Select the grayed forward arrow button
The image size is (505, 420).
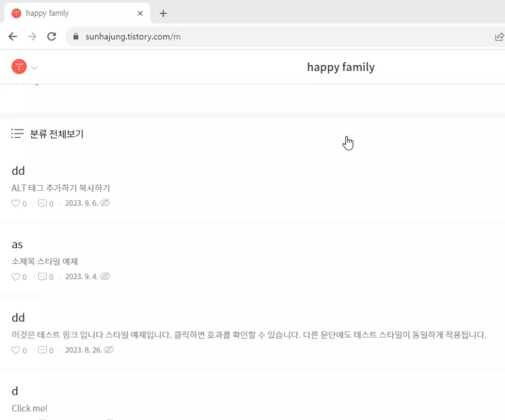(x=32, y=37)
